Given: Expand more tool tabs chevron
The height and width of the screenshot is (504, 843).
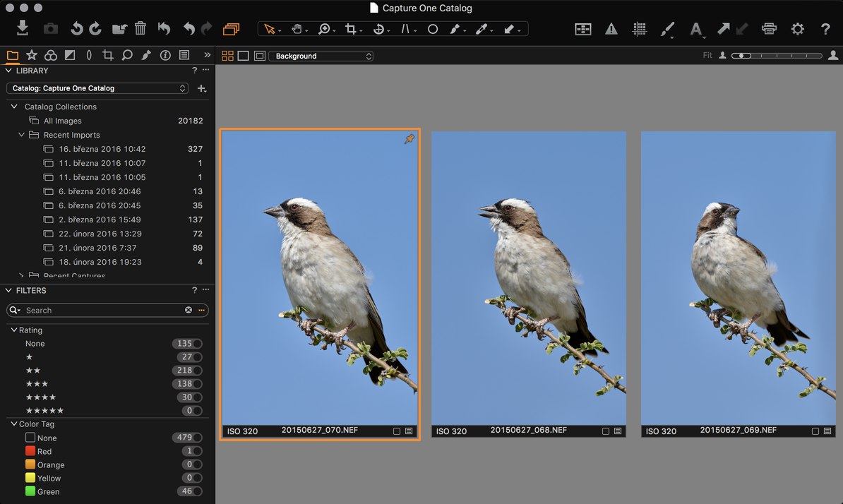Looking at the screenshot, I should [207, 55].
